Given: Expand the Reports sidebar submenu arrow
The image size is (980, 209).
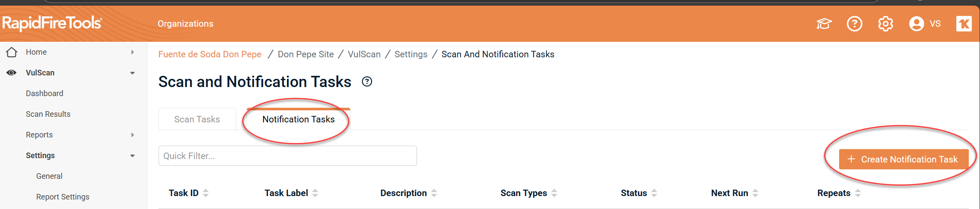Looking at the screenshot, I should click(x=133, y=135).
